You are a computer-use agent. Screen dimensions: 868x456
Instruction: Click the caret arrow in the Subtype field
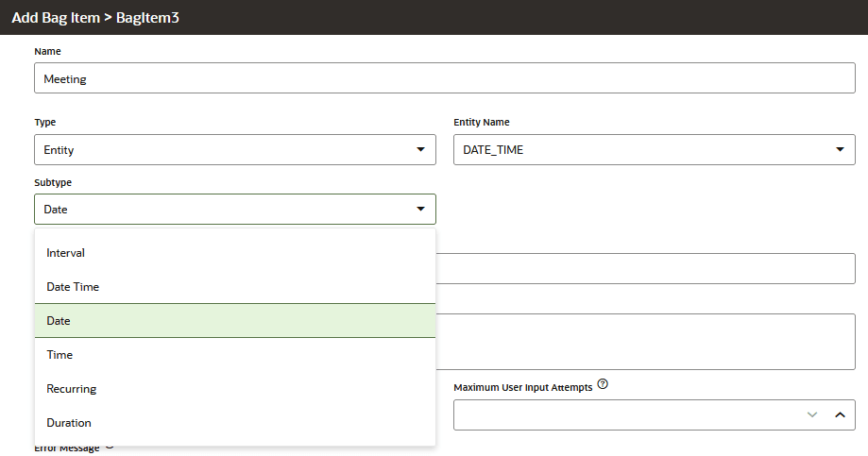coord(420,209)
